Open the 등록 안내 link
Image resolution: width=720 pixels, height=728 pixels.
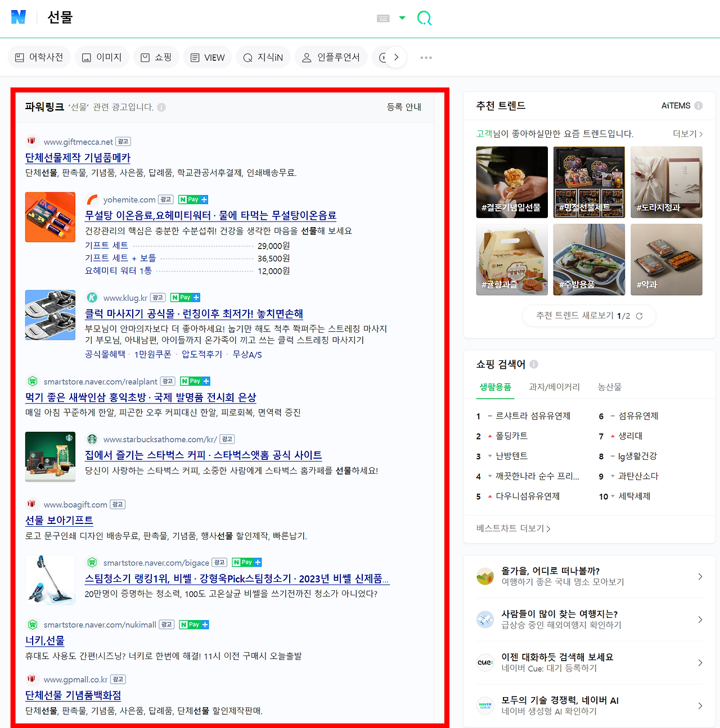pyautogui.click(x=404, y=107)
